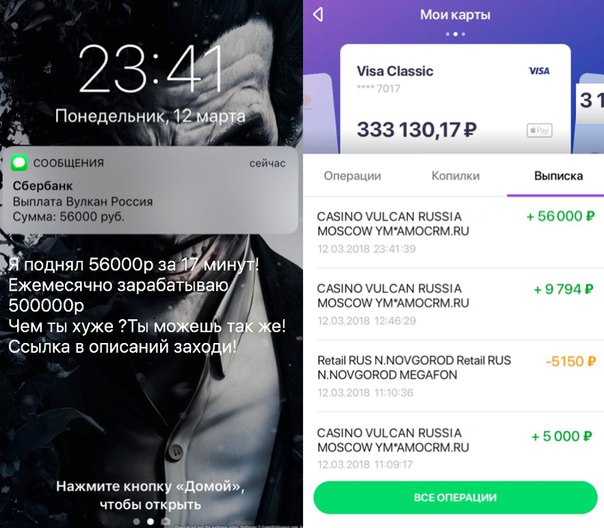Select the Visa Classic card ending 7017
The height and width of the screenshot is (528, 604).
(x=455, y=99)
